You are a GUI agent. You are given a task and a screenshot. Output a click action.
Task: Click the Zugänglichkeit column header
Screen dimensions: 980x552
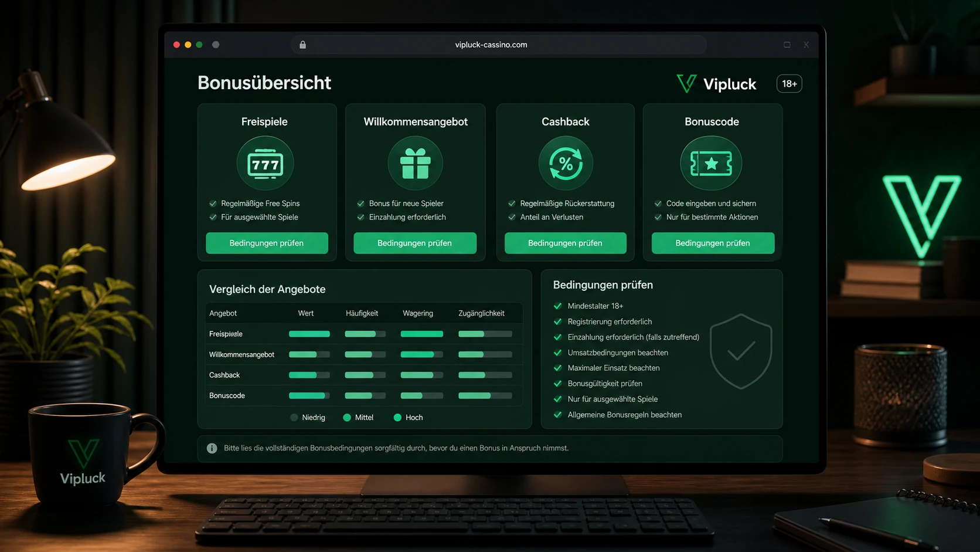[481, 313]
